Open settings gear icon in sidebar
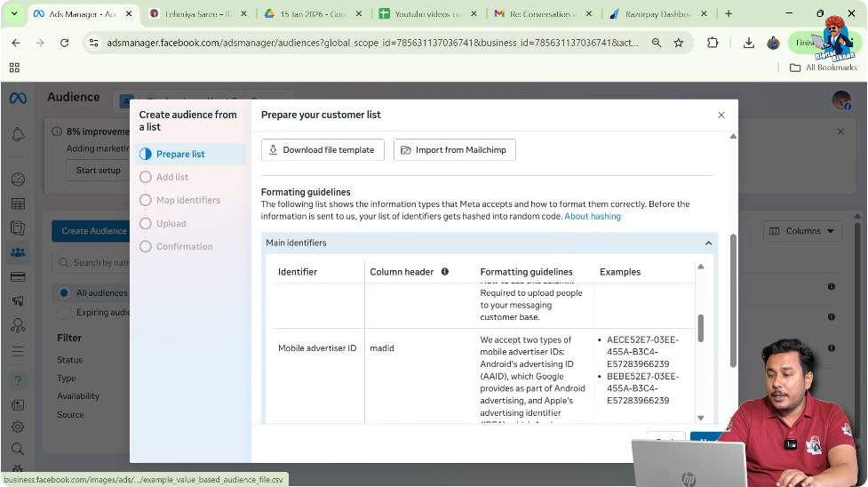The image size is (868, 487). pos(18,427)
